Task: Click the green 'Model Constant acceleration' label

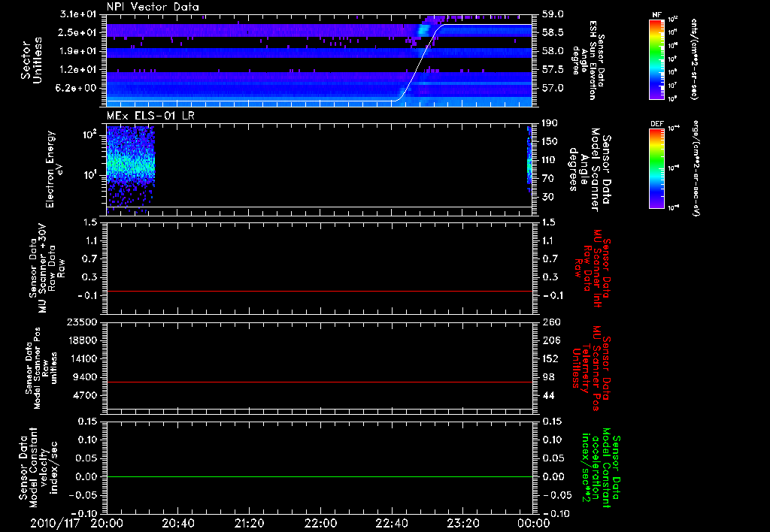Action: (600, 469)
